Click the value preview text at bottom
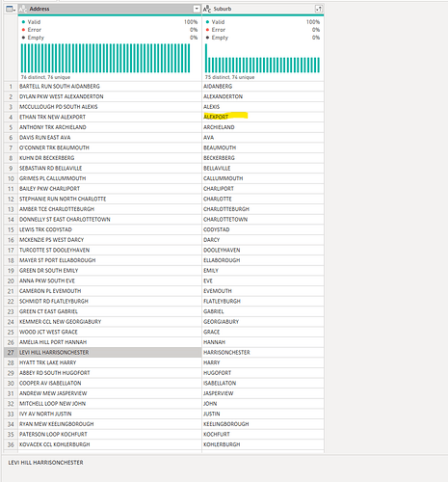Image resolution: width=448 pixels, height=482 pixels. click(x=45, y=463)
